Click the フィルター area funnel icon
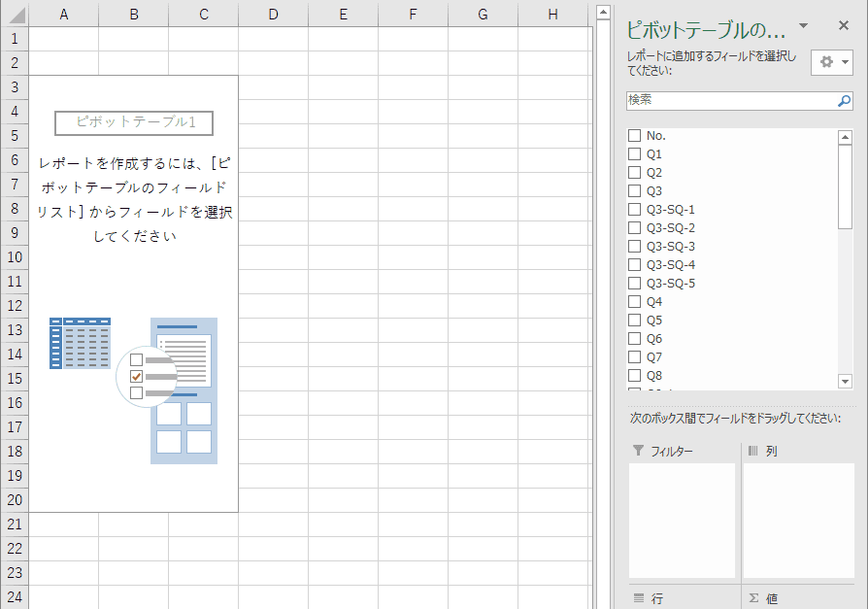Image resolution: width=868 pixels, height=609 pixels. coord(638,451)
